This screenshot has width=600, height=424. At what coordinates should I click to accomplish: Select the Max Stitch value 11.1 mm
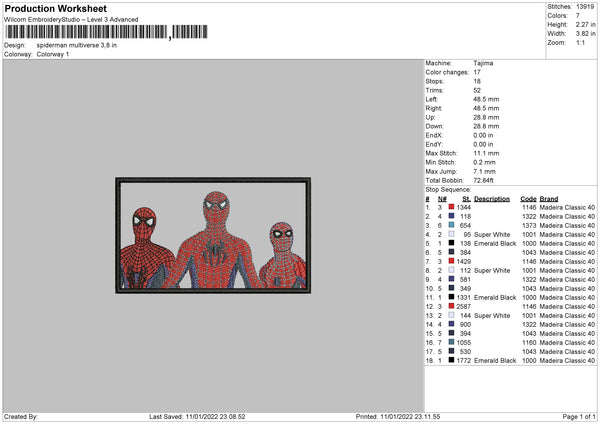point(486,153)
